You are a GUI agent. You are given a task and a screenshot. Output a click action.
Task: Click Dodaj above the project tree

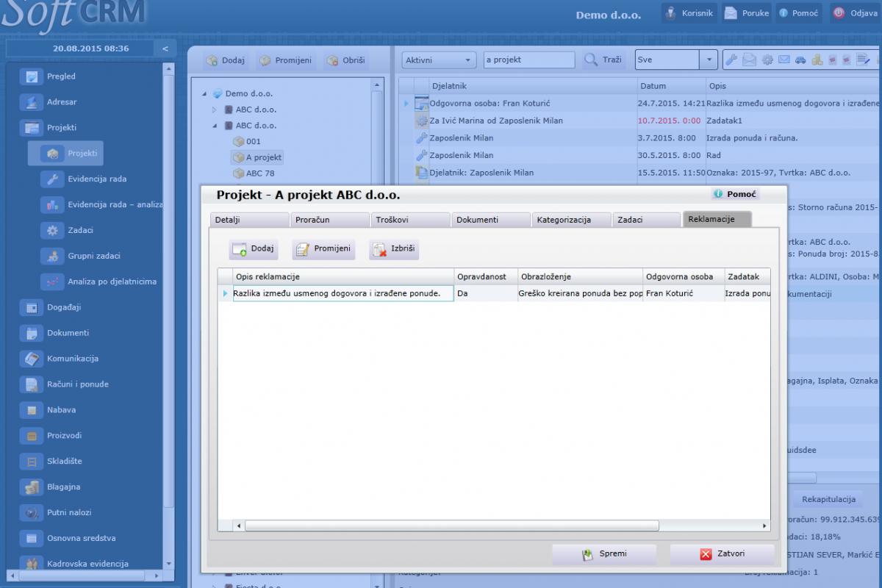[x=225, y=60]
